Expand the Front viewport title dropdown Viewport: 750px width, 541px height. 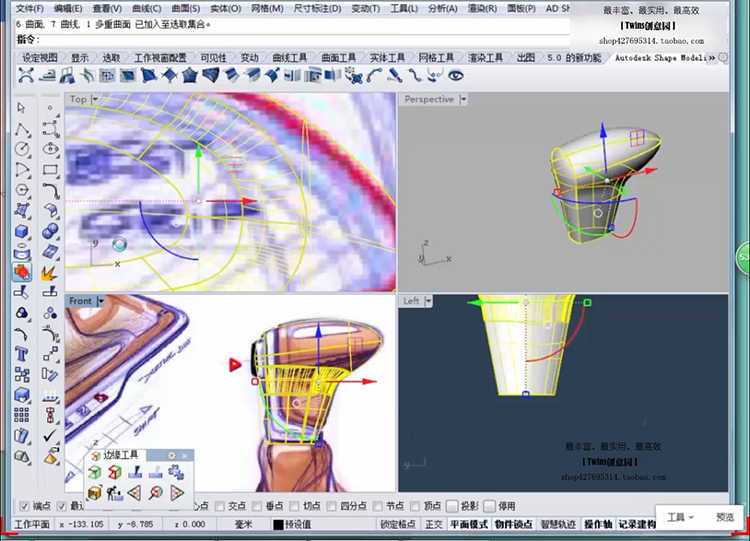click(x=101, y=301)
